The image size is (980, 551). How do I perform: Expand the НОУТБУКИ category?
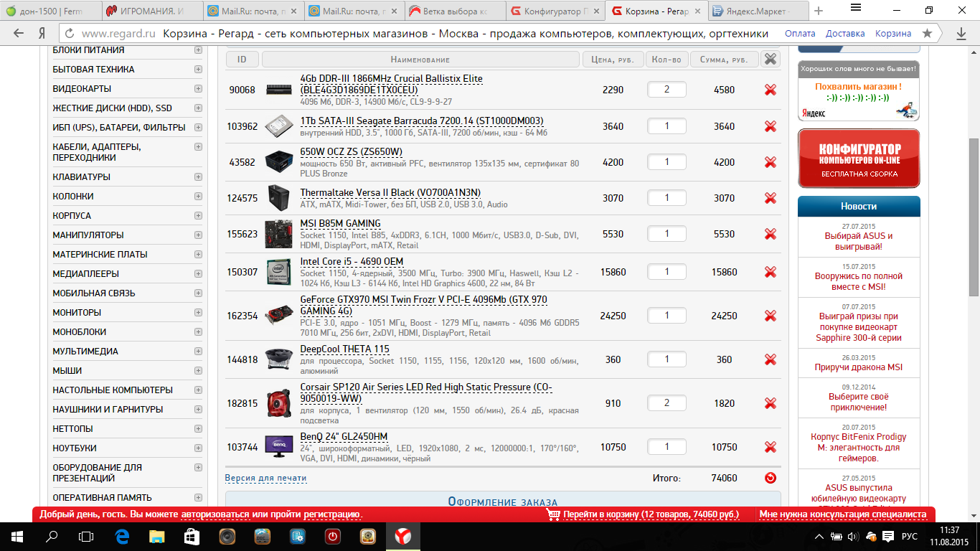198,448
